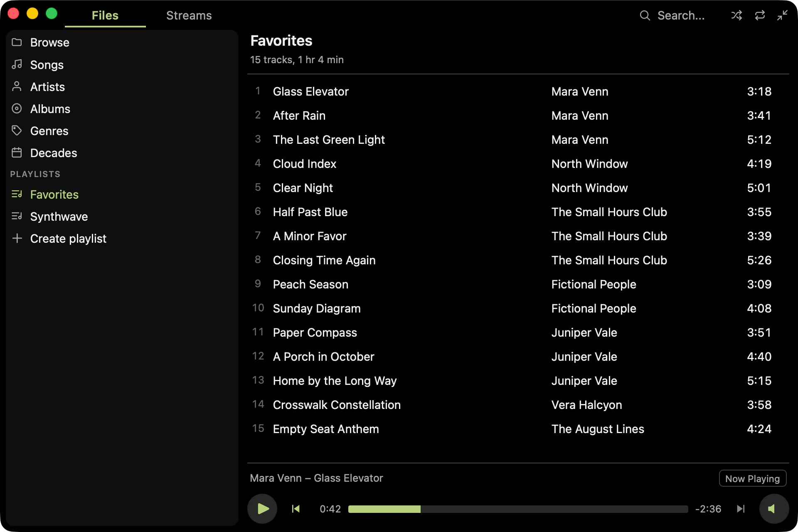Show the Artists list

tap(122, 86)
